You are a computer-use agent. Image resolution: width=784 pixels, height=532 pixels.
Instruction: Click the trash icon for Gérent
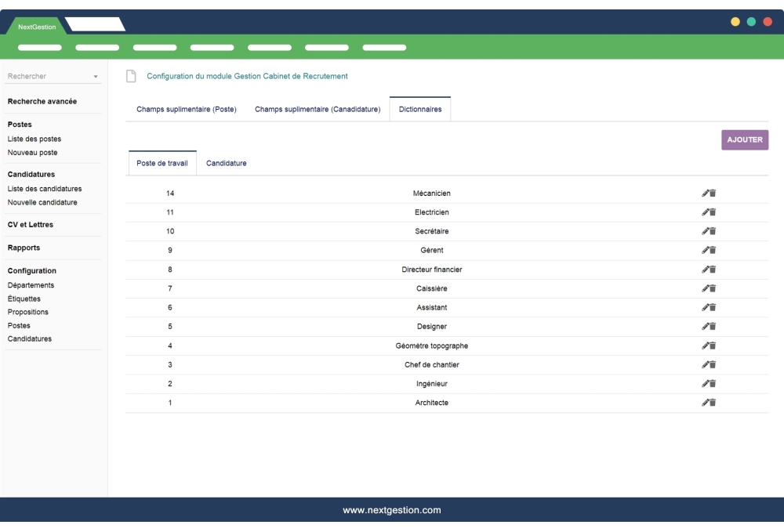coord(713,250)
